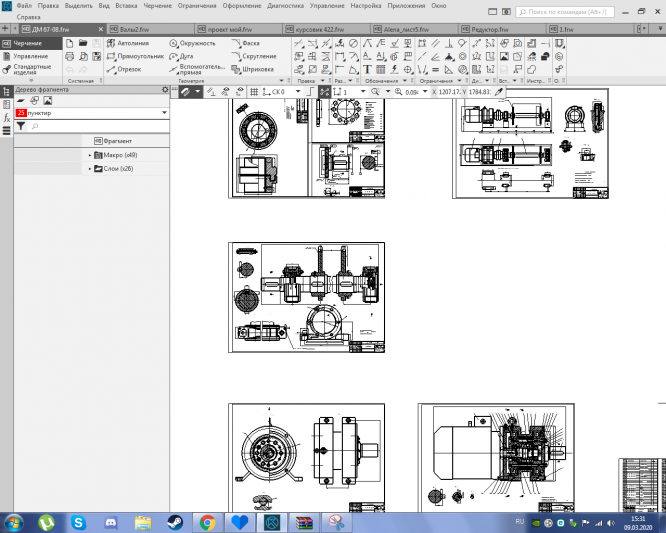Open settings gear in Дерево фрагмента panel

pyautogui.click(x=166, y=90)
